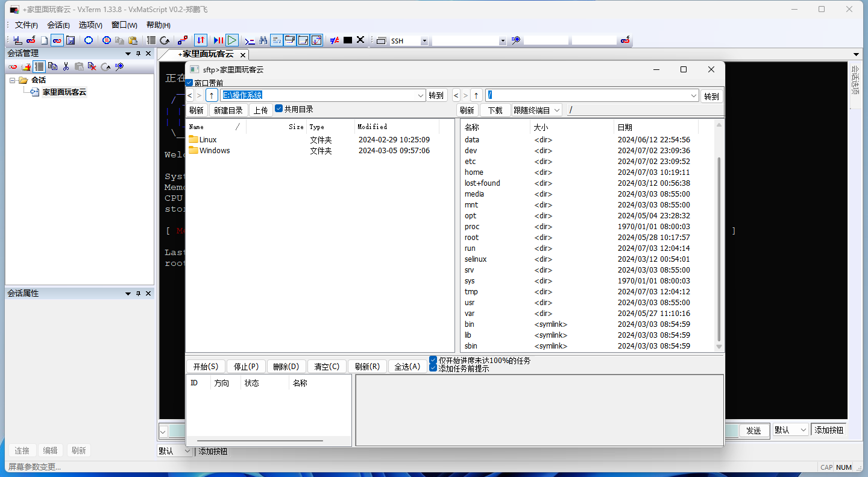Toggle the 添加任务前提示 checkbox
Image resolution: width=868 pixels, height=477 pixels.
tap(433, 368)
